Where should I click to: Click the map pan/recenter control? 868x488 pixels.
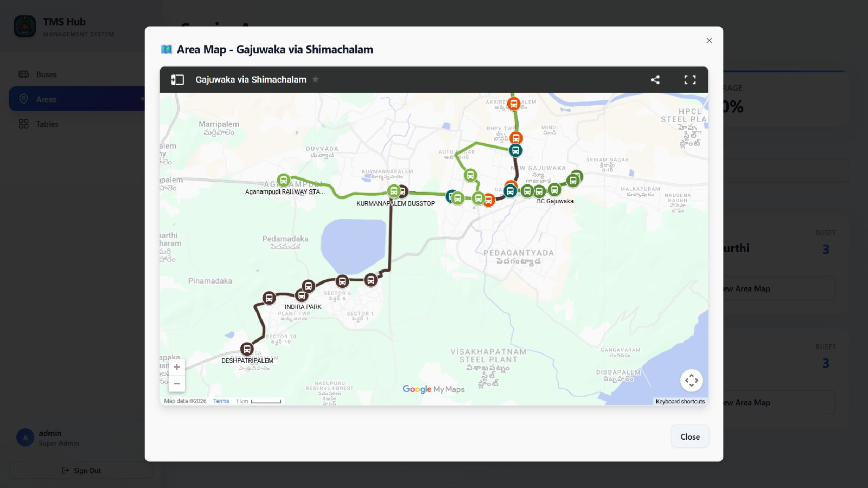click(x=691, y=381)
